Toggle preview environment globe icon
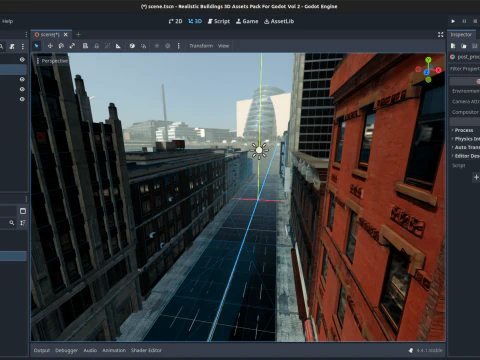This screenshot has width=480, height=360. tap(168, 46)
